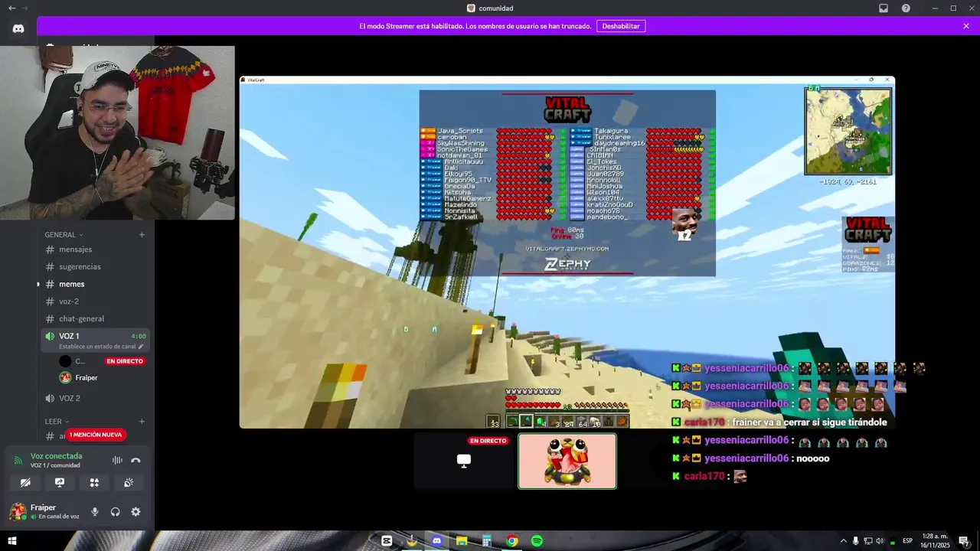980x551 pixels.
Task: Click 'Establece un estado de canal' text
Action: click(x=97, y=347)
